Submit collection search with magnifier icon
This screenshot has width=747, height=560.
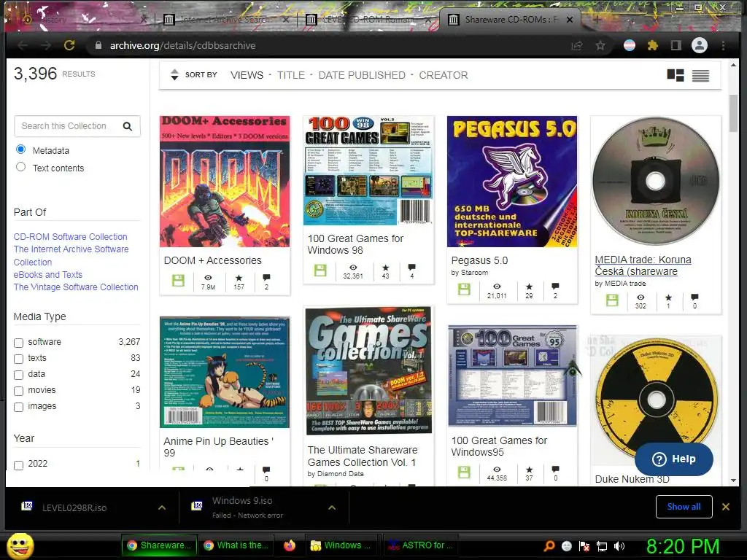(x=127, y=126)
